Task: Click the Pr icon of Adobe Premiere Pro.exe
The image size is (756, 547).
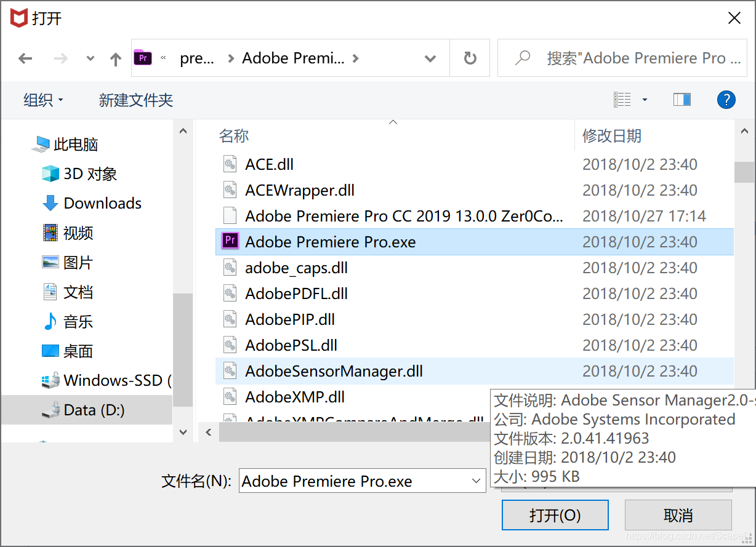Action: tap(230, 241)
